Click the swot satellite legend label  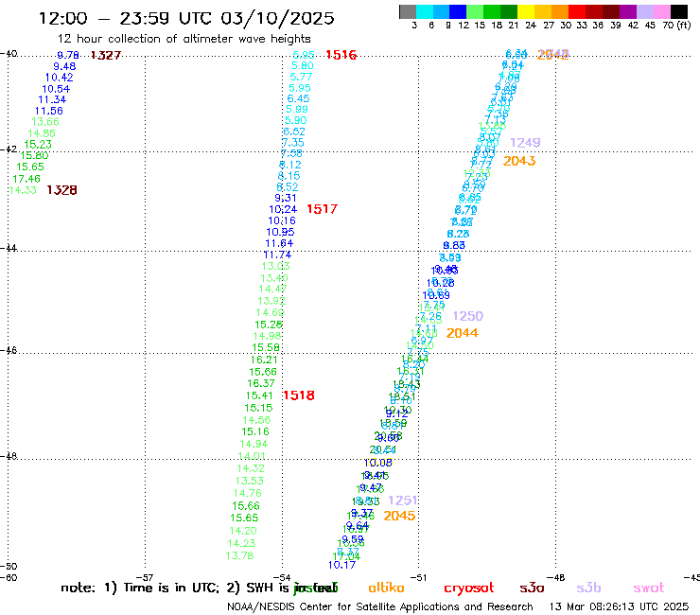click(x=649, y=588)
